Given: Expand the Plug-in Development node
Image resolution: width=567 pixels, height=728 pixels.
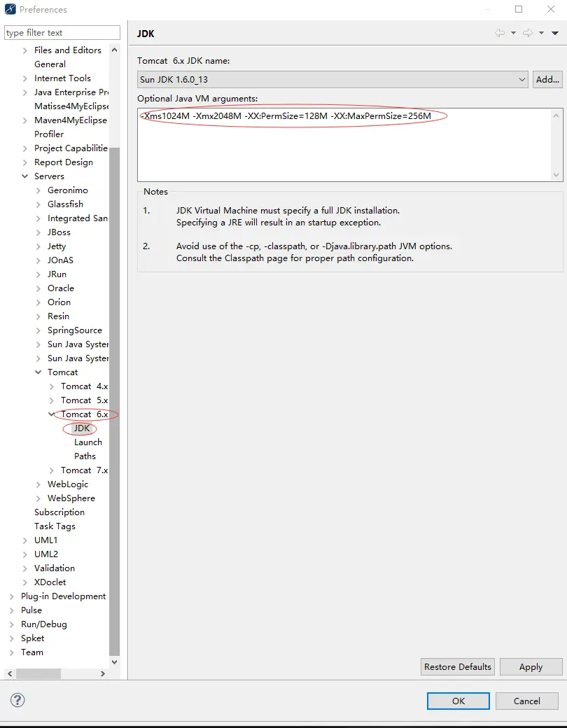Looking at the screenshot, I should 12,596.
